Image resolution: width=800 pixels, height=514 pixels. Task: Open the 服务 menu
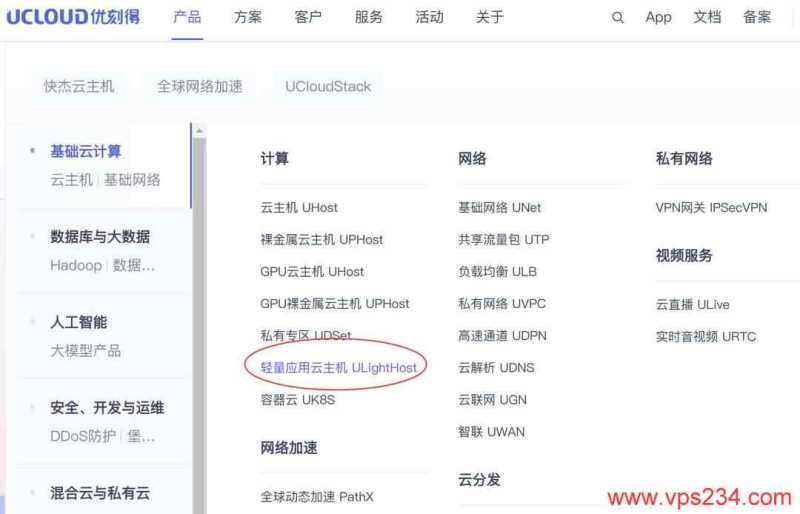pyautogui.click(x=369, y=17)
